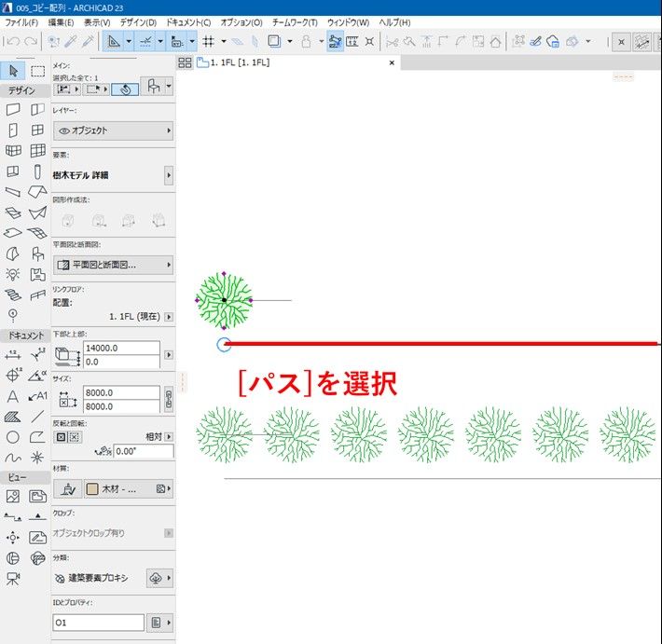
Task: Activate the Door tool
Action: [x=13, y=130]
